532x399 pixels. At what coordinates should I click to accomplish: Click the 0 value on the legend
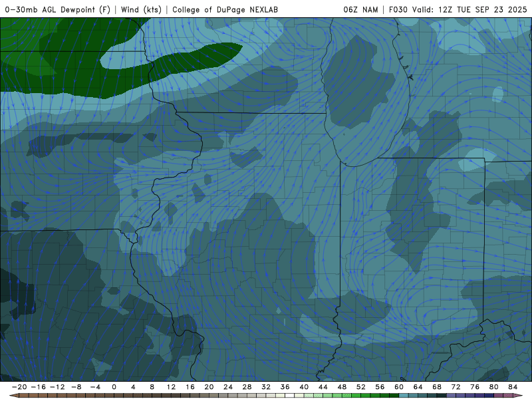pyautogui.click(x=114, y=387)
